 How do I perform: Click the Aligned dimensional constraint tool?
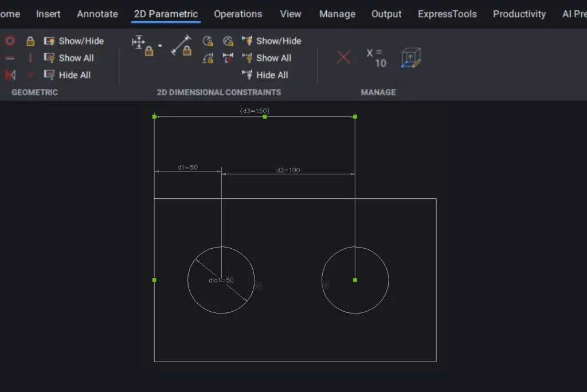pyautogui.click(x=181, y=46)
